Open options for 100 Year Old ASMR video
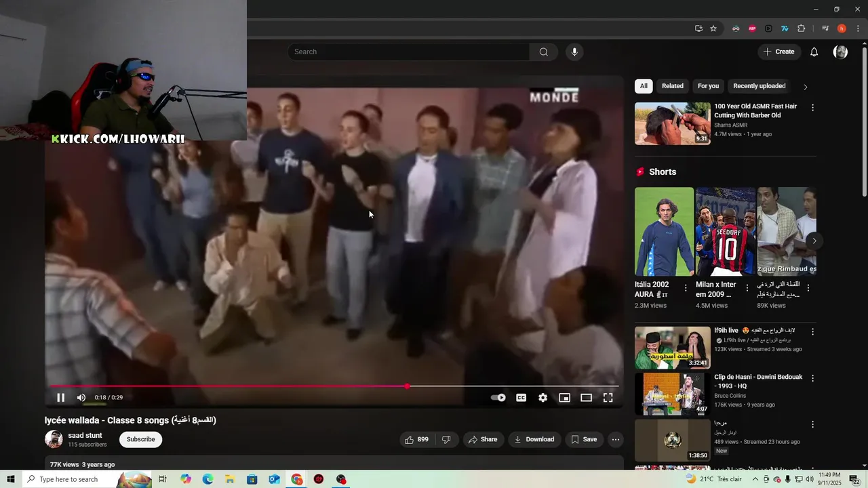868x488 pixels. pos(812,108)
